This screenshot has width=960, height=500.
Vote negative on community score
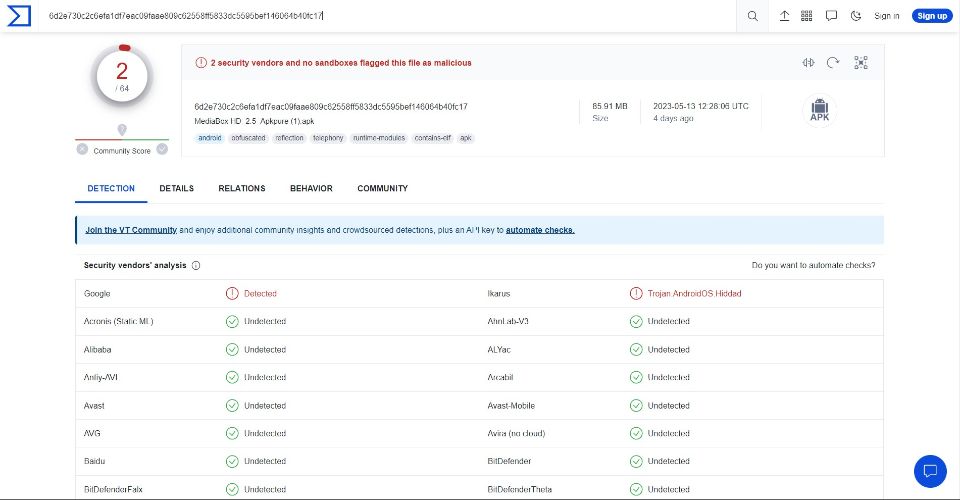(x=82, y=149)
